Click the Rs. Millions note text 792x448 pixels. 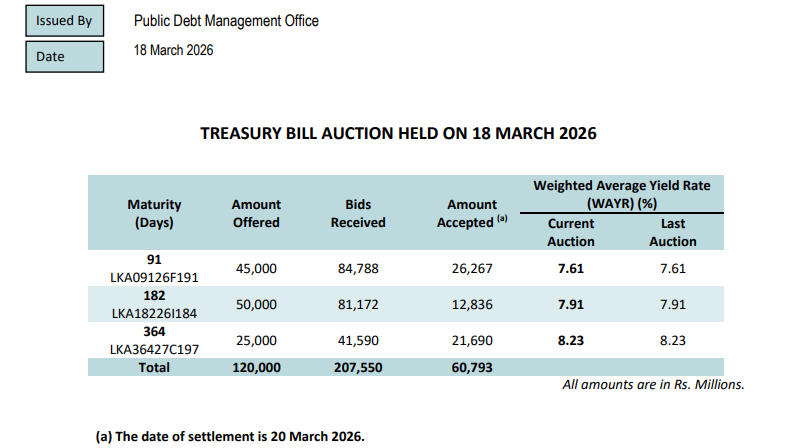[653, 384]
